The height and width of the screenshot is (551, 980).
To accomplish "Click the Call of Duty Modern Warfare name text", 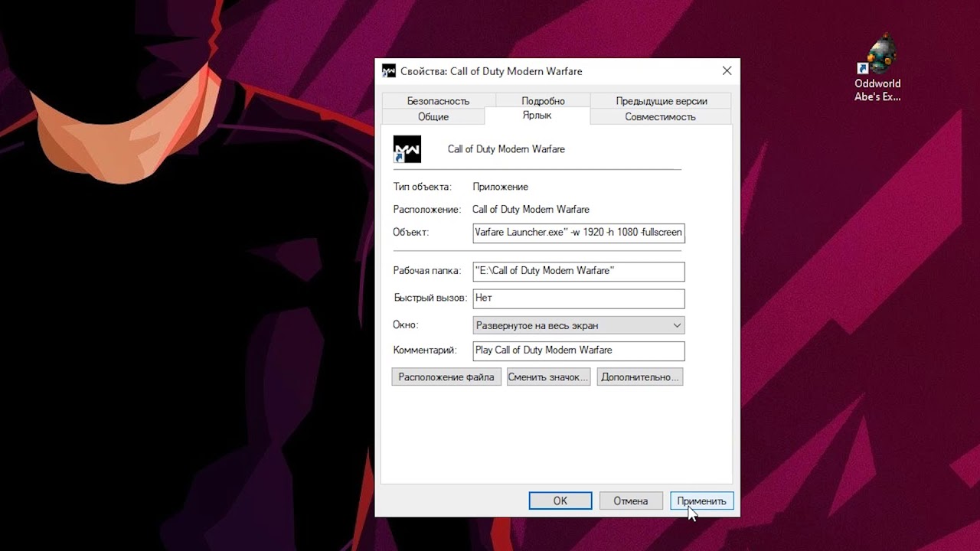I will pyautogui.click(x=506, y=149).
